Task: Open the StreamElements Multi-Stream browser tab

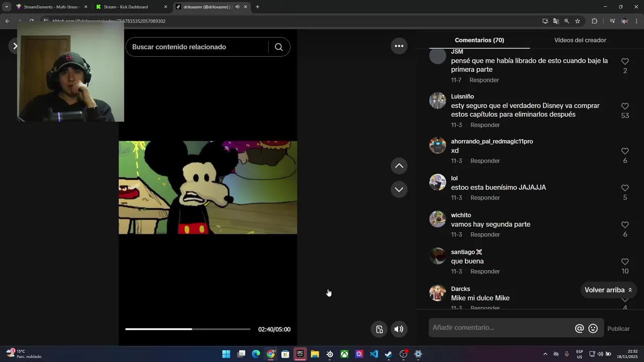Action: pos(51,7)
